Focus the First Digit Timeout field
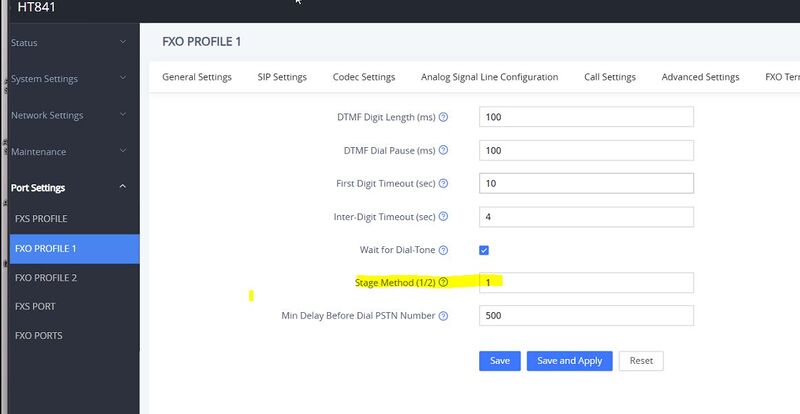 (x=586, y=183)
